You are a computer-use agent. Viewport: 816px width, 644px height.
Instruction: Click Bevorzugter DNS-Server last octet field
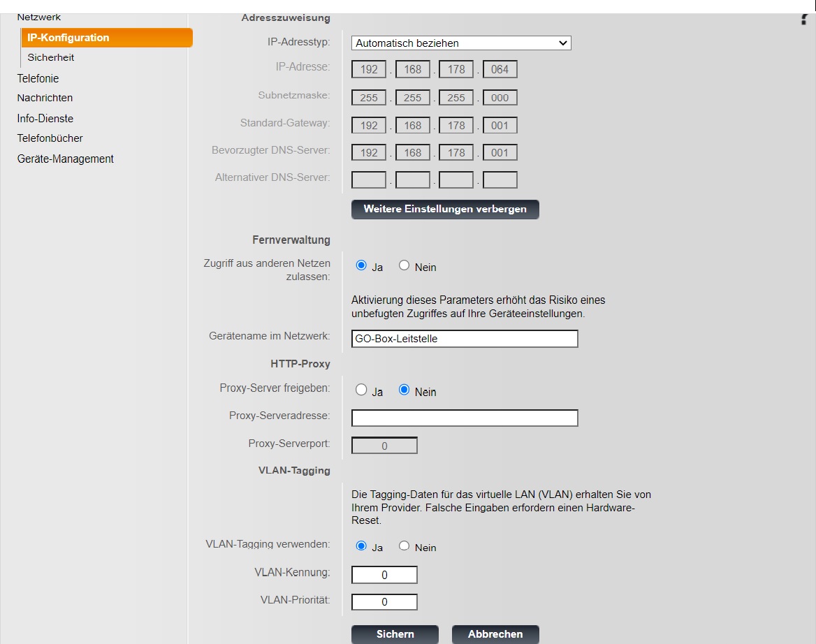pos(500,152)
